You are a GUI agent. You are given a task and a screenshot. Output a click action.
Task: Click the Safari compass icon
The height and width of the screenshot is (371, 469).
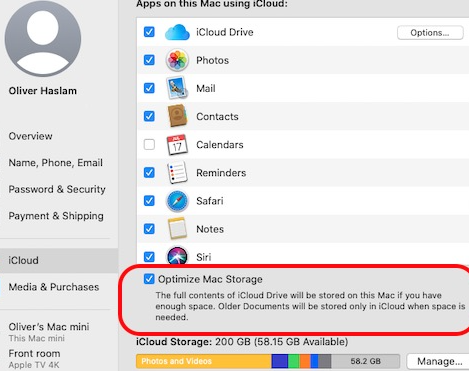click(x=177, y=201)
